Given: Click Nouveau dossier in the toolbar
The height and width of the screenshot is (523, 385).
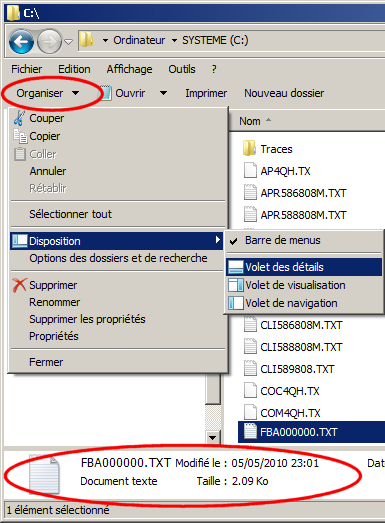Looking at the screenshot, I should click(284, 93).
